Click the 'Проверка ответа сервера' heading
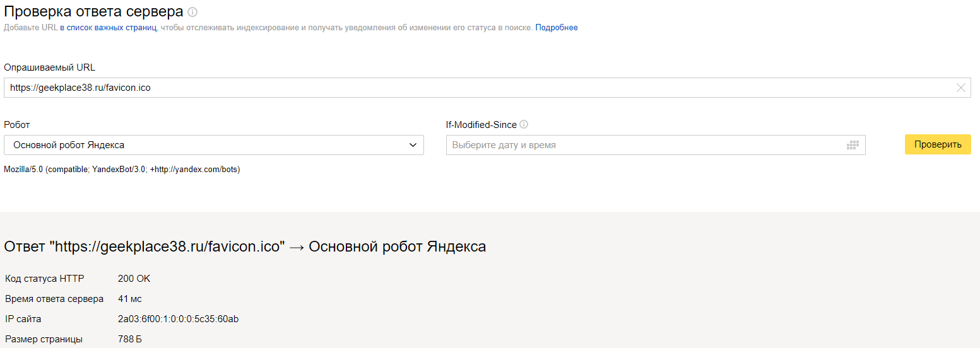Screen dimensions: 980x348 point(94,11)
